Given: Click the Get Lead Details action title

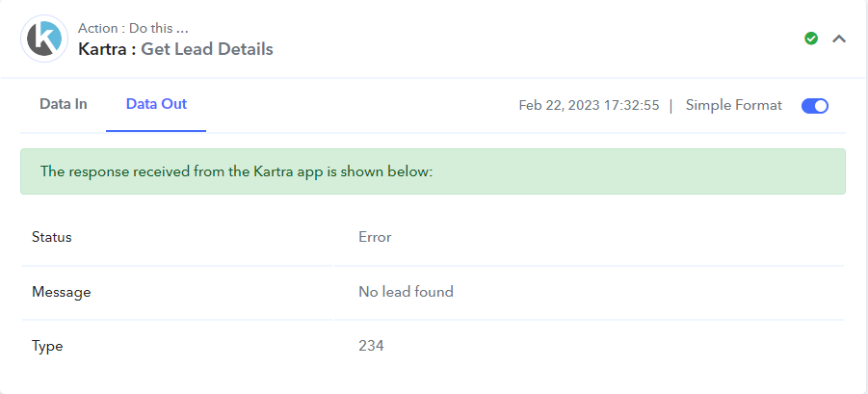Looking at the screenshot, I should pyautogui.click(x=207, y=49).
